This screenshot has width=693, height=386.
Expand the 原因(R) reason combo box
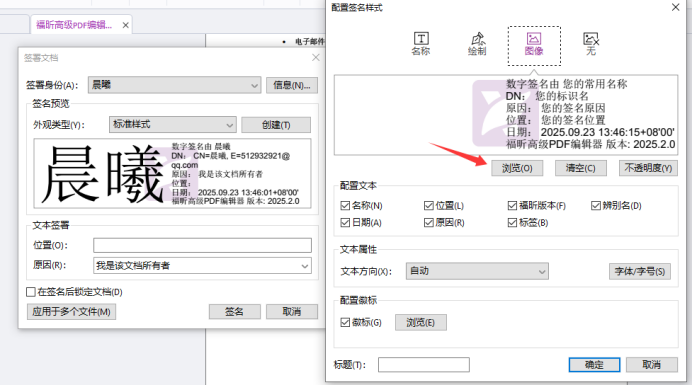[305, 266]
